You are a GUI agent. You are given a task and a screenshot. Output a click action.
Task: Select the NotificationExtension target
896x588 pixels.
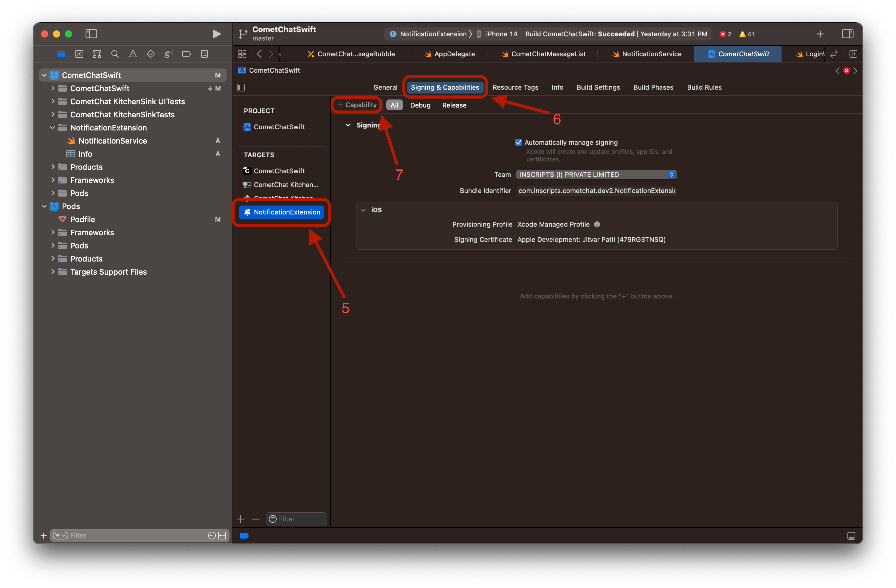click(282, 212)
